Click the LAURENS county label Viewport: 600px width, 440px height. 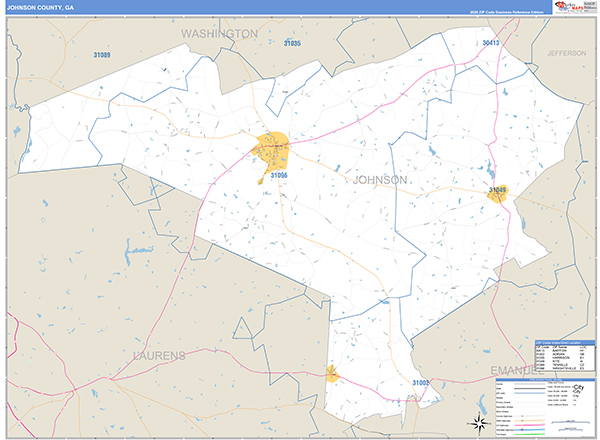(x=159, y=356)
